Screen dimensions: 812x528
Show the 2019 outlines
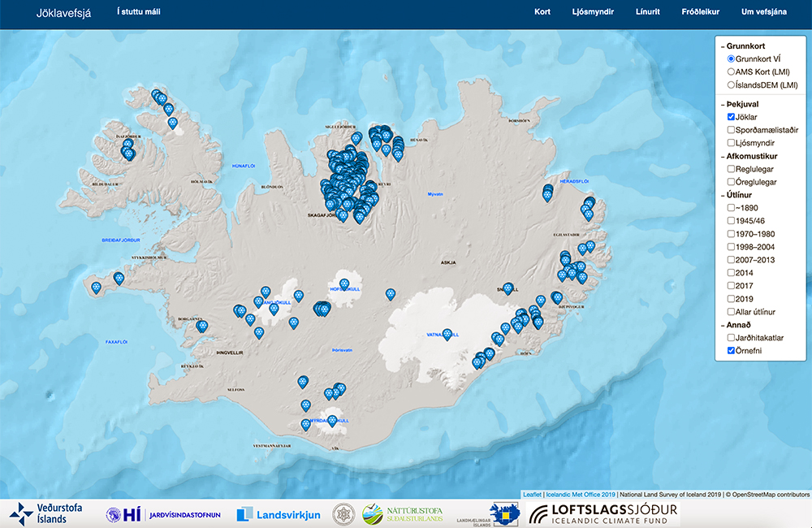[731, 299]
